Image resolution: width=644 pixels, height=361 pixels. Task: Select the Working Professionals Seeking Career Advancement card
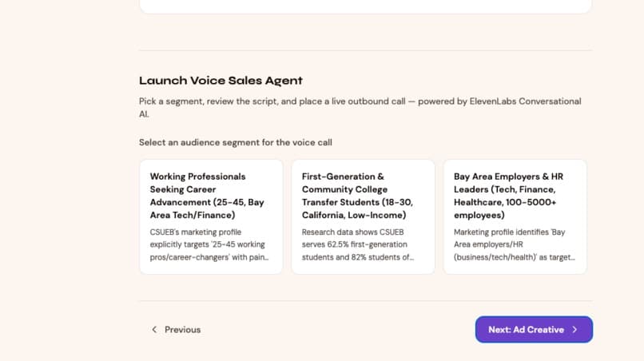tap(211, 217)
